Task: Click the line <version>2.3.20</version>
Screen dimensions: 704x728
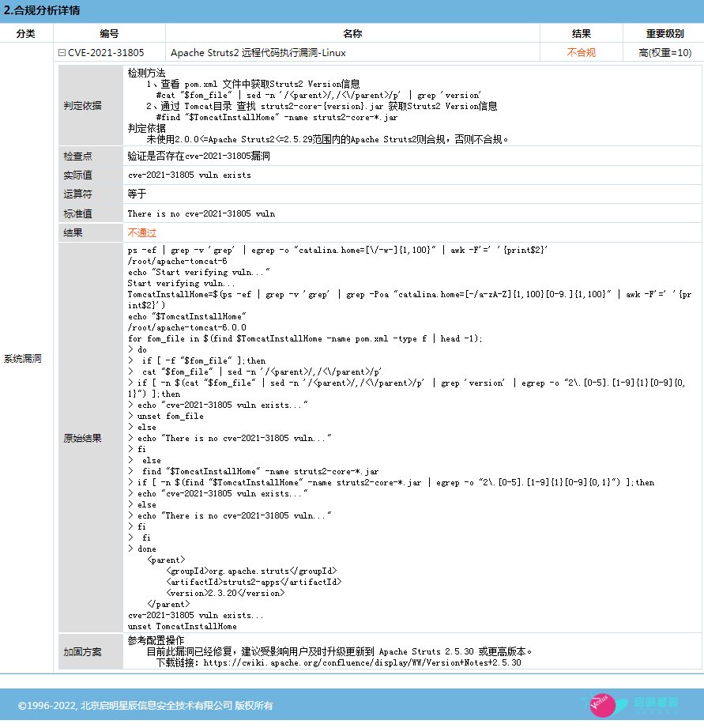Action: click(x=225, y=594)
